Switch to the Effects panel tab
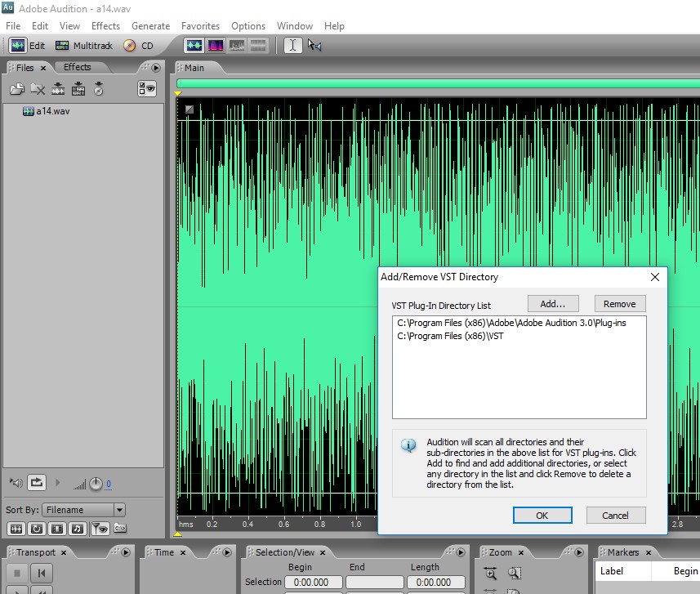The height and width of the screenshot is (594, 700). coord(78,67)
